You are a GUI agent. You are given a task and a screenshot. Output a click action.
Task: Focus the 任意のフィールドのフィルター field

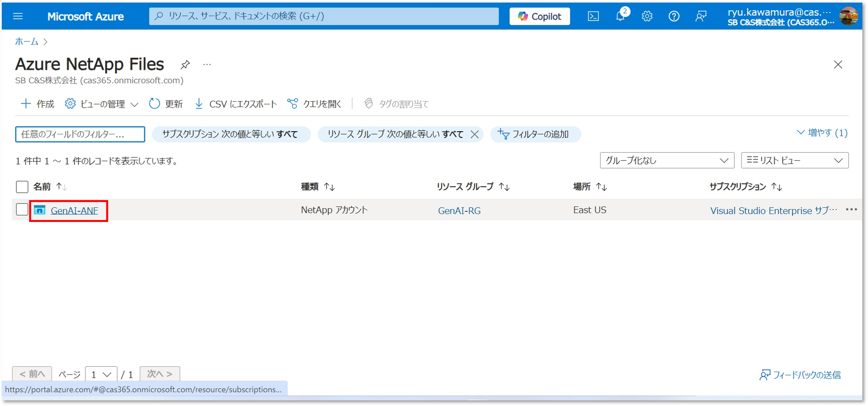click(80, 134)
